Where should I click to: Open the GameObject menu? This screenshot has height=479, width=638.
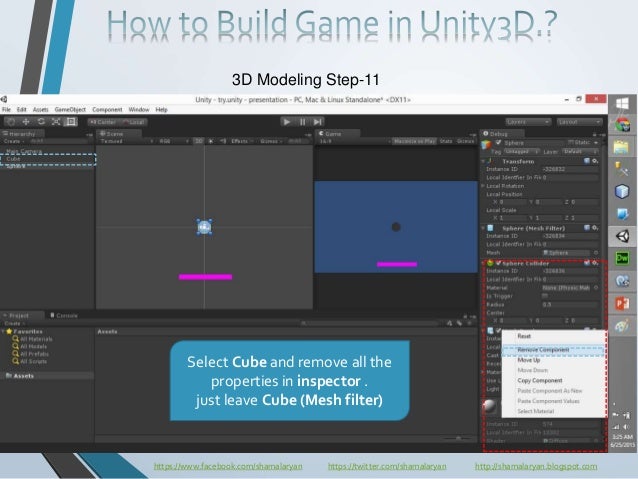70,109
